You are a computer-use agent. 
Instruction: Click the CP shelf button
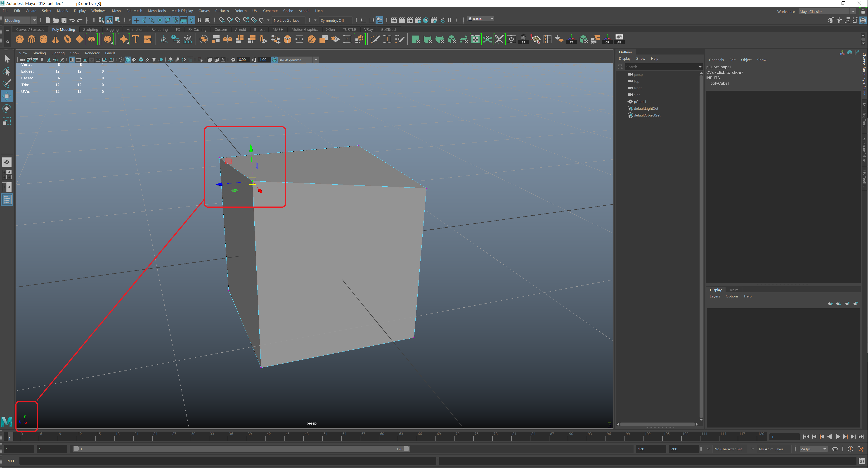point(607,39)
